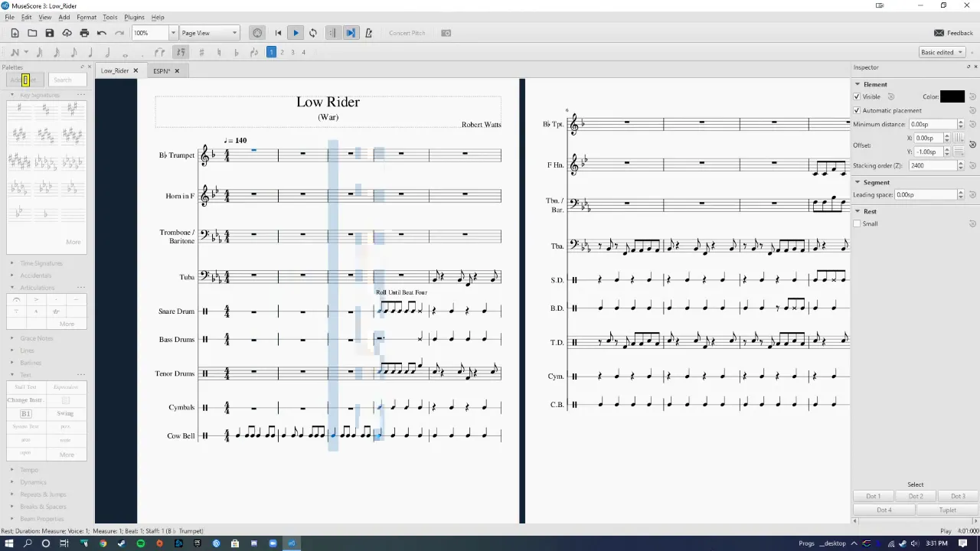The image size is (980, 551).
Task: Select half note duration
Action: (107, 52)
